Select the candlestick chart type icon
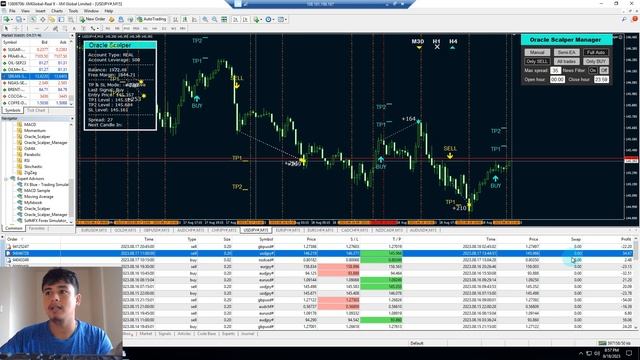The width and height of the screenshot is (640, 360). pos(185,20)
